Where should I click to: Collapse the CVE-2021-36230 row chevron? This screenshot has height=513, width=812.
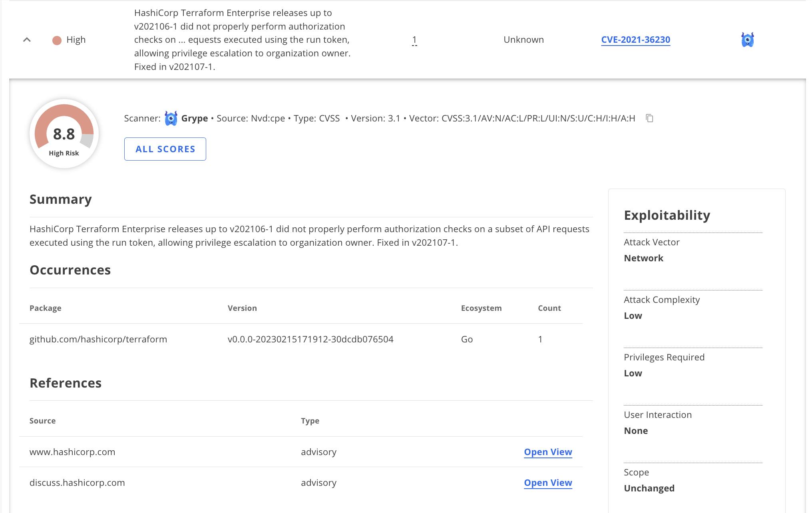tap(27, 40)
